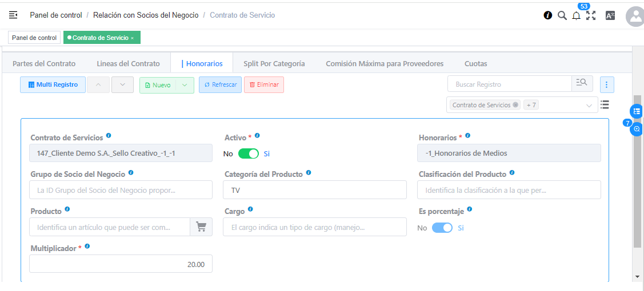The height and width of the screenshot is (291, 644).
Task: Switch to Lineas del Contrato tab
Action: click(128, 64)
